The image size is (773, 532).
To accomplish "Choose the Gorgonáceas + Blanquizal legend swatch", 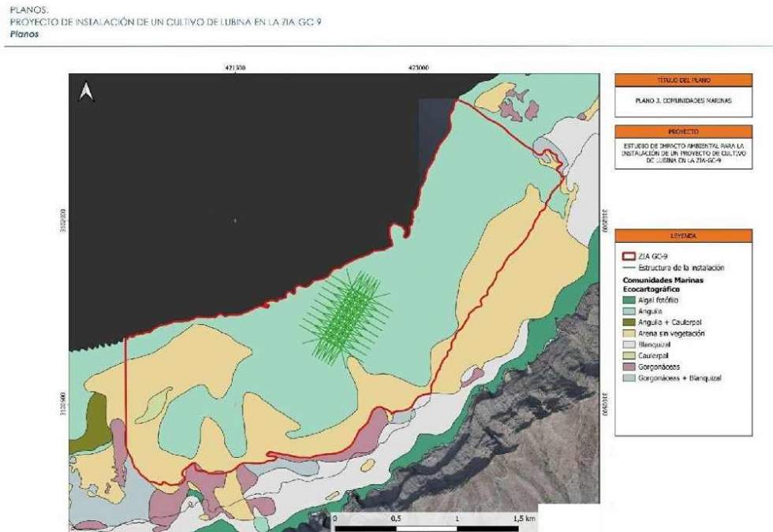I will point(629,378).
